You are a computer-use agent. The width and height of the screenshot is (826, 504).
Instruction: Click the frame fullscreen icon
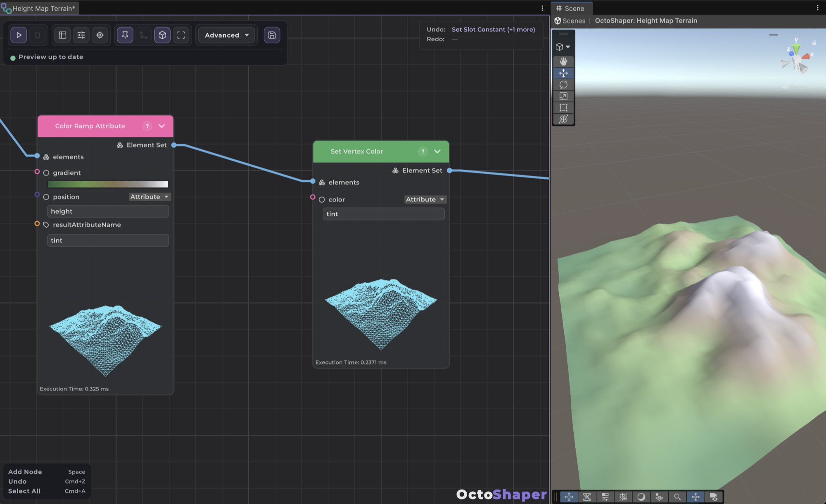181,35
